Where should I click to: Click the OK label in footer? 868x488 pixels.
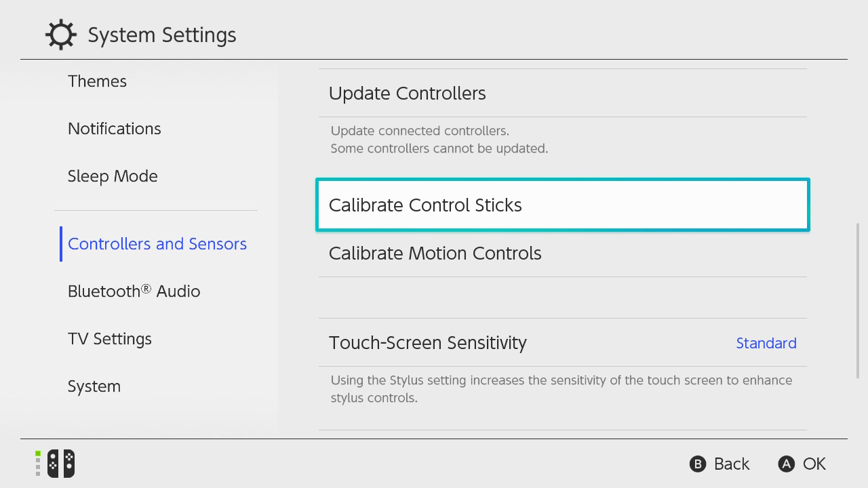[x=814, y=464]
